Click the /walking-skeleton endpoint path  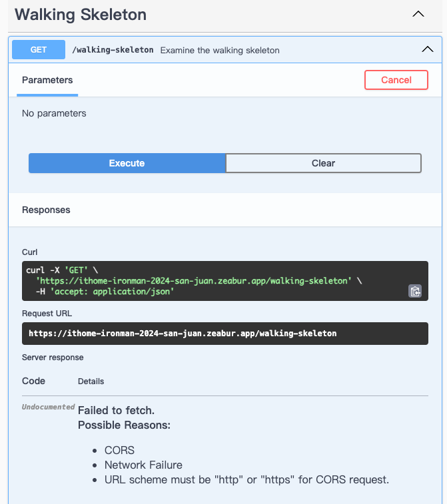click(113, 50)
